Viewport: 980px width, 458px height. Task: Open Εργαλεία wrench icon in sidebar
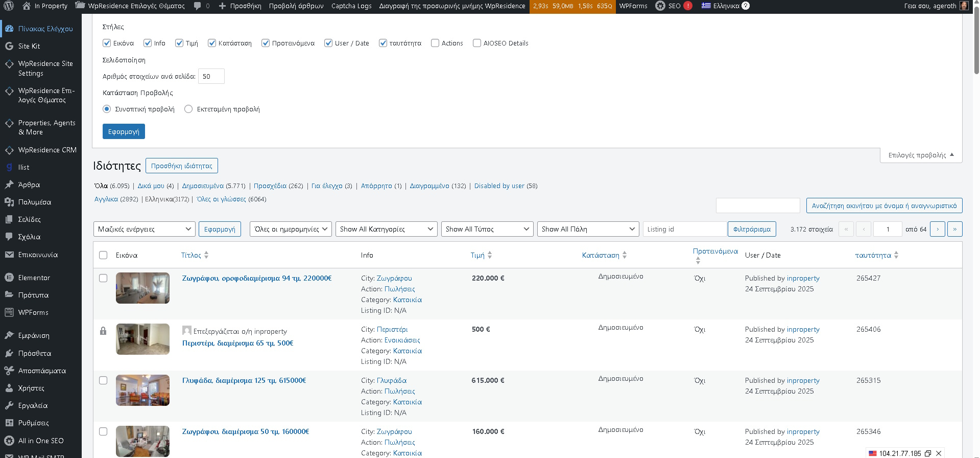(9, 405)
